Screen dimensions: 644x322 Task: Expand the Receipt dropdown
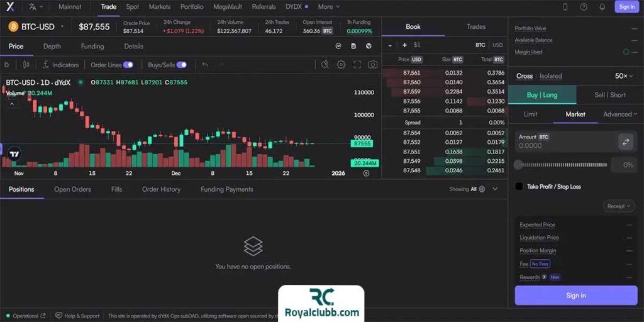pos(619,206)
